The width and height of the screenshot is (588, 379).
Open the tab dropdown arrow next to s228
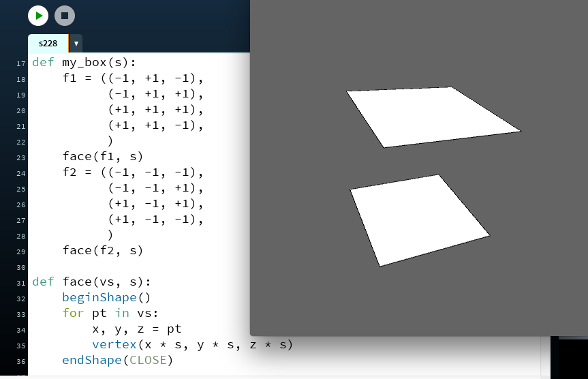coord(76,44)
